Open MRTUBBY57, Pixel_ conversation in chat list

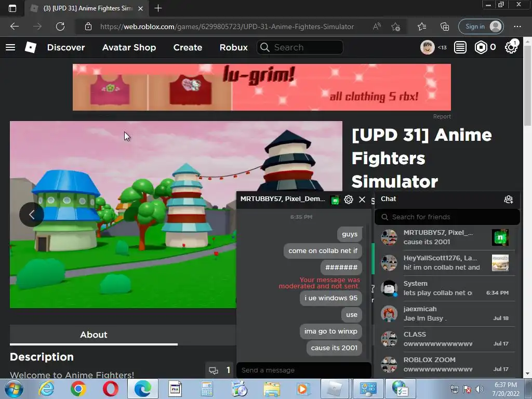tap(447, 237)
